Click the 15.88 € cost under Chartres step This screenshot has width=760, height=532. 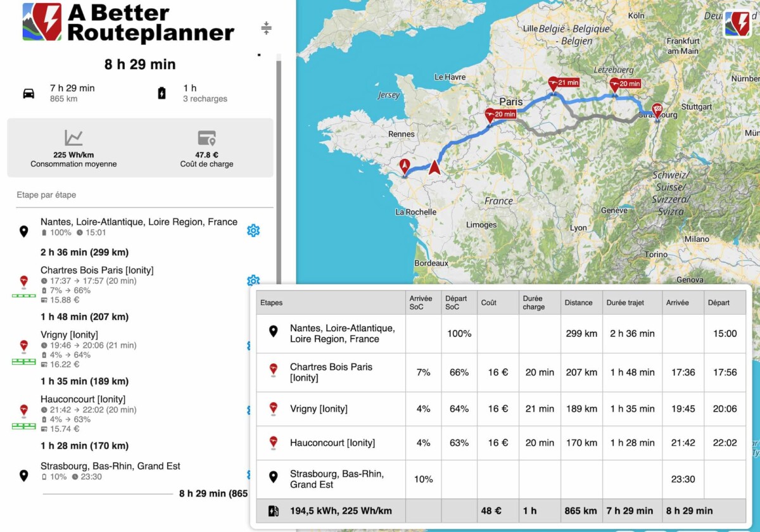(x=63, y=300)
